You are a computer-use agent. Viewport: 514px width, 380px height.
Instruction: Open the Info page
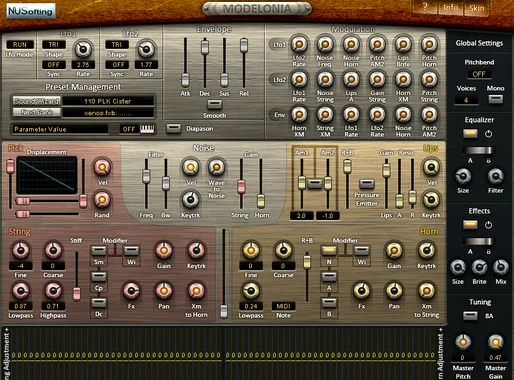(x=450, y=8)
